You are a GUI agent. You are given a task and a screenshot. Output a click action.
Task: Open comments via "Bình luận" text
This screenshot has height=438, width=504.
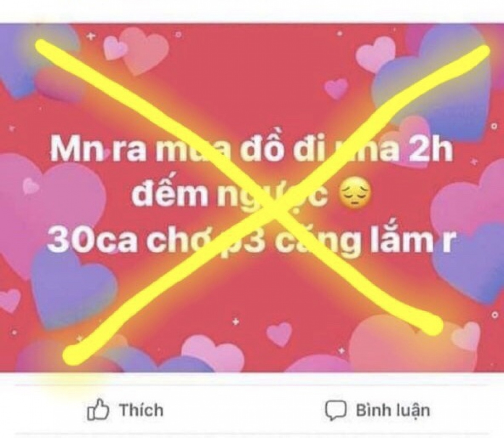[x=393, y=410]
